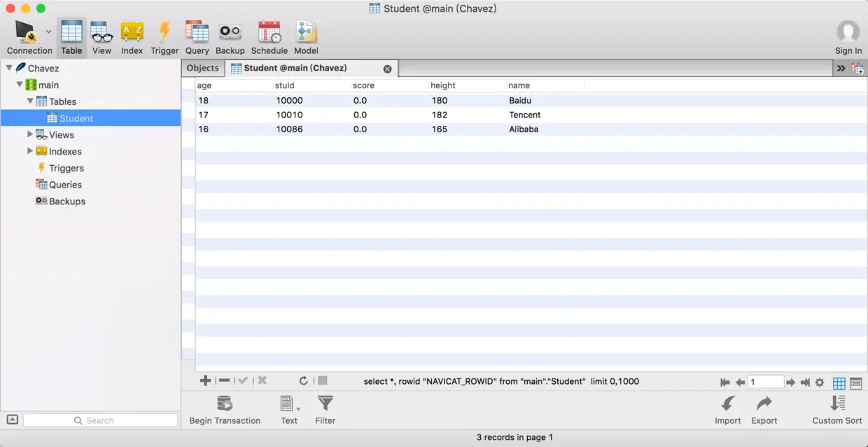Screen dimensions: 868x447
Task: Click the page number input field
Action: coord(765,382)
